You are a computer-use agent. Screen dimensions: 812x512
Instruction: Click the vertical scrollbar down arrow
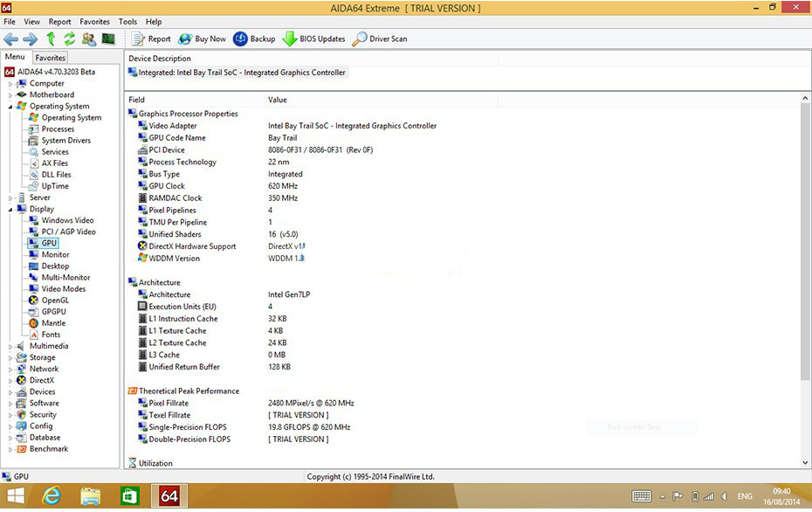pos(805,463)
